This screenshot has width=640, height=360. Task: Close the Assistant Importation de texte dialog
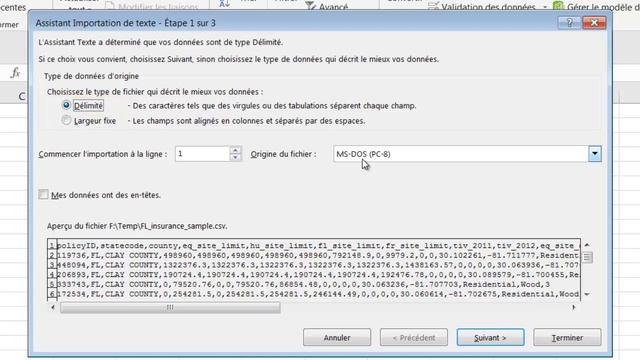(594, 22)
